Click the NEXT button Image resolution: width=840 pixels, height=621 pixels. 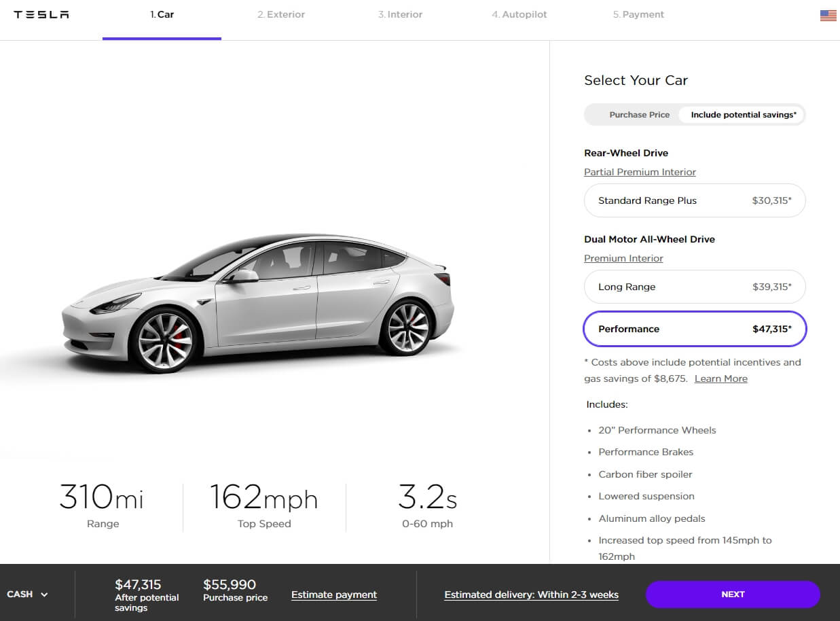[x=733, y=595]
